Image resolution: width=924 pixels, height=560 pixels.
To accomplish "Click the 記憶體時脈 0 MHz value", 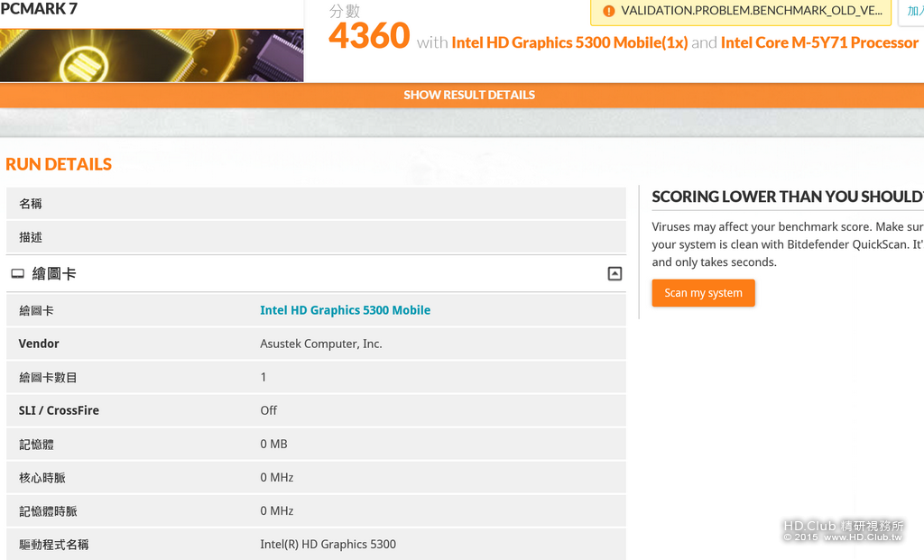I will point(277,511).
